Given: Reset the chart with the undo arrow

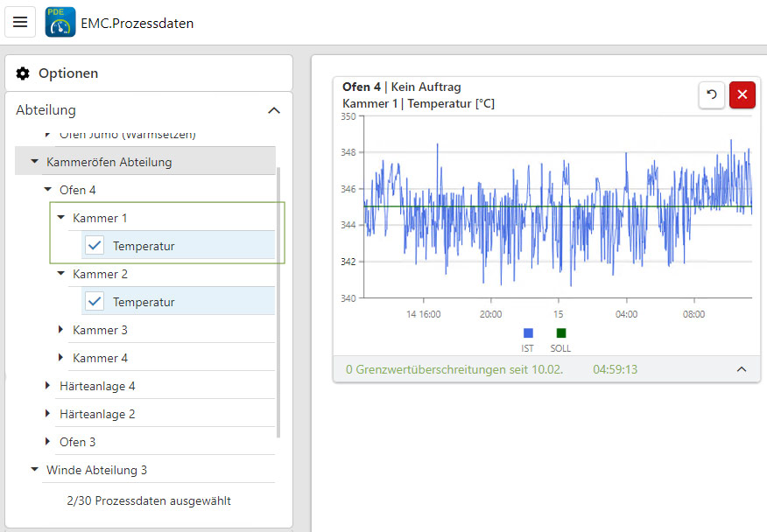Looking at the screenshot, I should pyautogui.click(x=711, y=95).
